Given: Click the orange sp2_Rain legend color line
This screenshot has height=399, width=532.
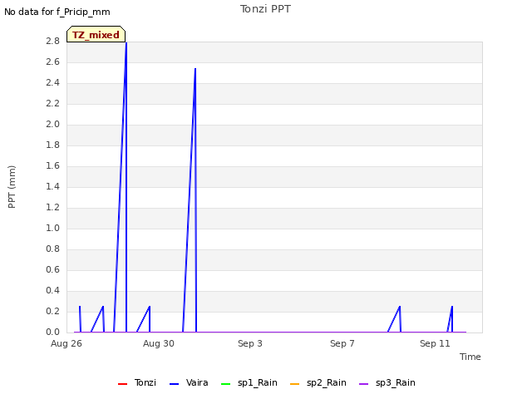Looking at the screenshot, I should (295, 384).
